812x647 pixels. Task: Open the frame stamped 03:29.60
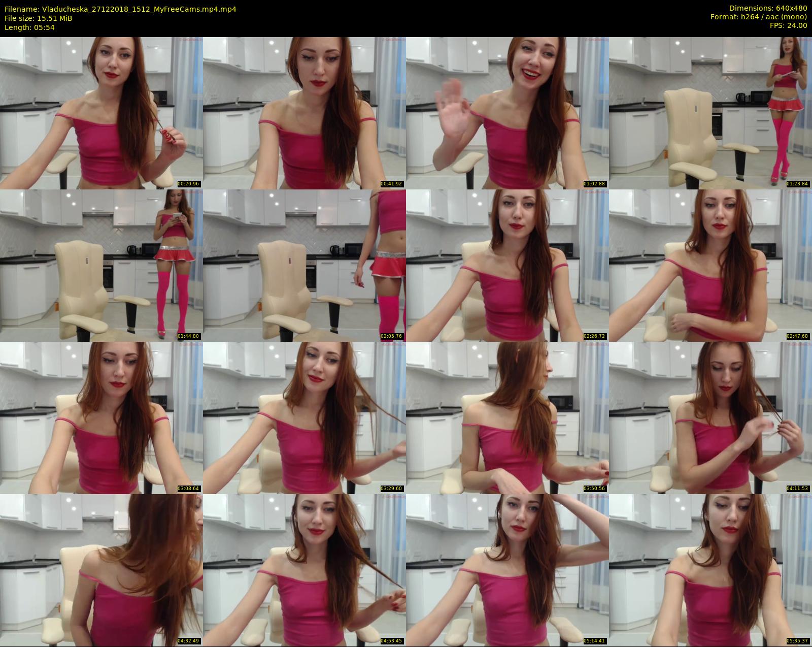click(x=304, y=417)
